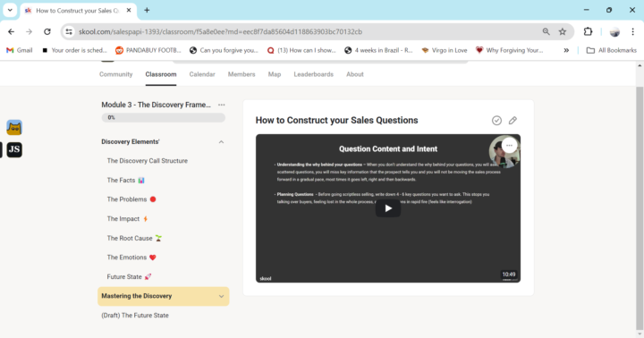Close the How to Construct your Sales tab
The height and width of the screenshot is (338, 644).
click(x=129, y=10)
